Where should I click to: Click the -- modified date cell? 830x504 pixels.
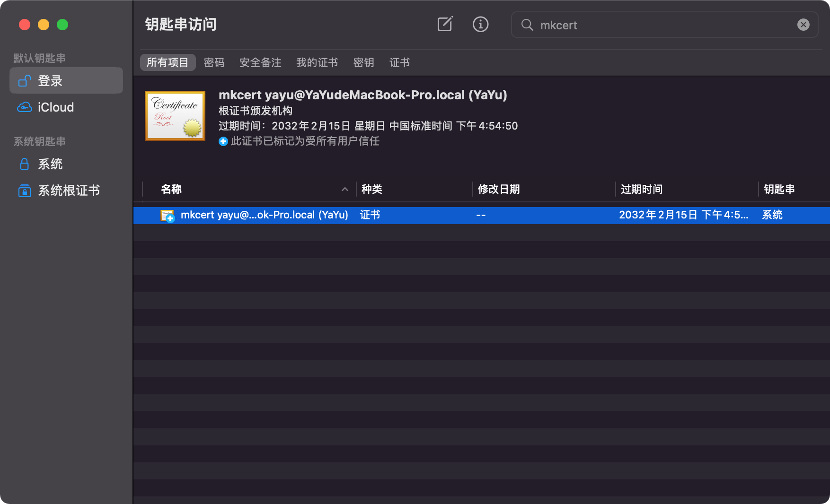[481, 216]
